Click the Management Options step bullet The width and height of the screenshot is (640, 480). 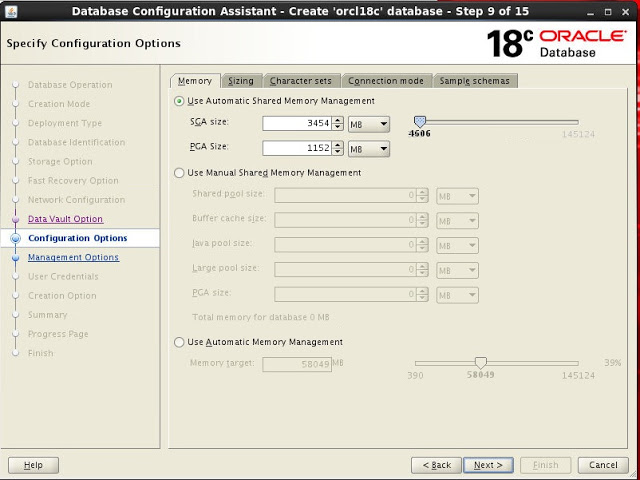click(x=16, y=258)
